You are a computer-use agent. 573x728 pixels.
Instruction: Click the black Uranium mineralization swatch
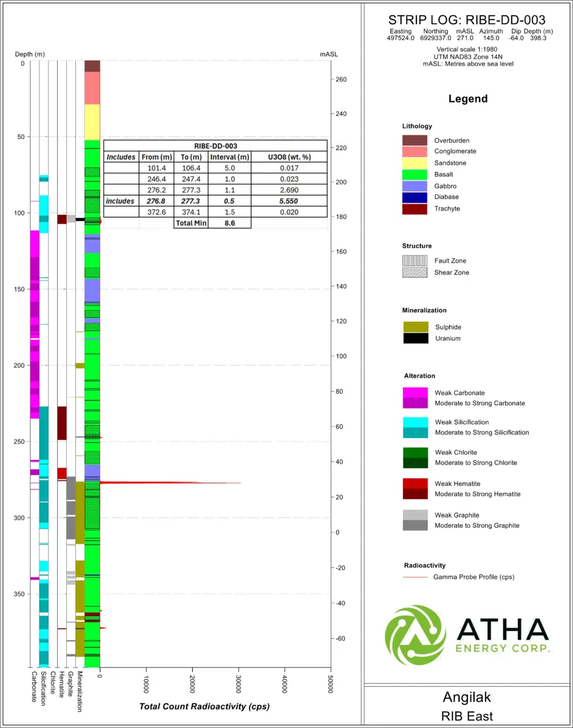coord(415,339)
